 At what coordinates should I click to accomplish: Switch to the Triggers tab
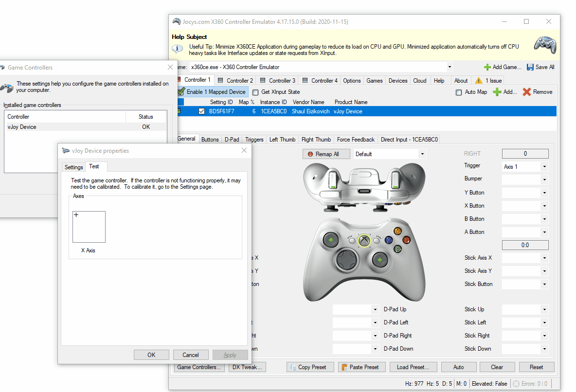click(254, 140)
